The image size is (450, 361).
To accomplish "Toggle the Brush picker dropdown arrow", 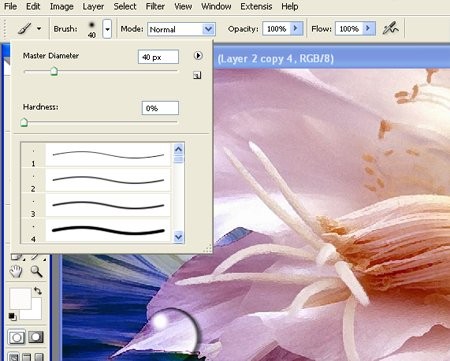I will click(x=107, y=29).
